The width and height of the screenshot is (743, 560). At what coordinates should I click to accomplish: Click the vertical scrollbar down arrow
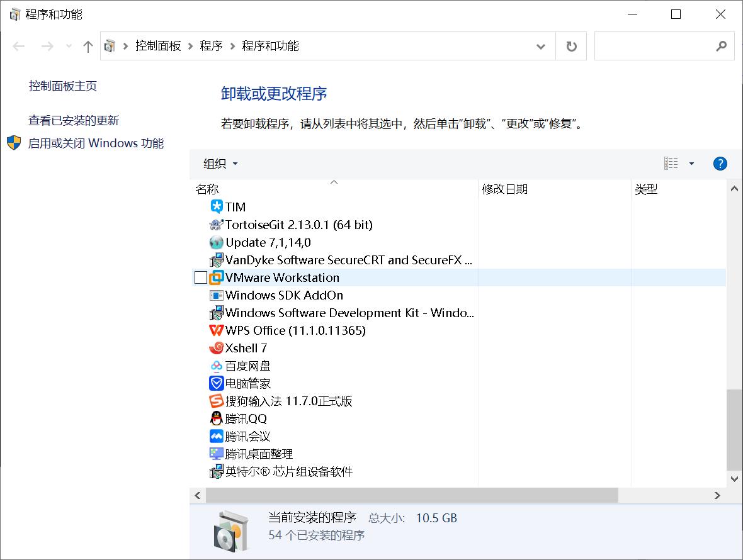point(734,478)
